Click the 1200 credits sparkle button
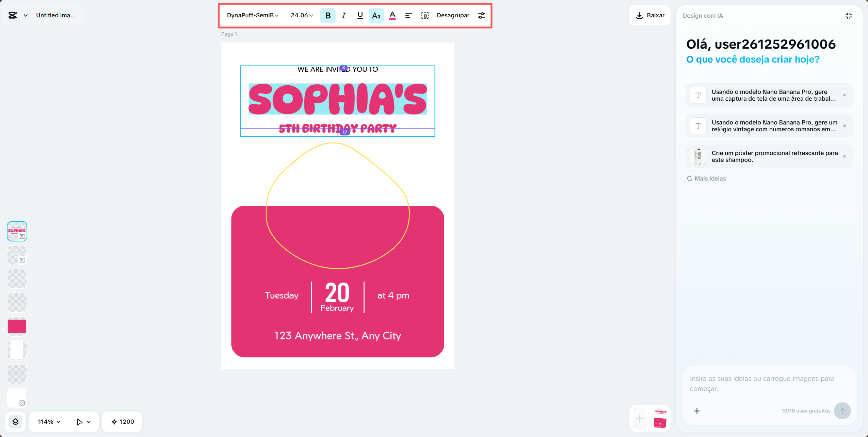Screen dimensions: 868x437 pyautogui.click(x=123, y=422)
